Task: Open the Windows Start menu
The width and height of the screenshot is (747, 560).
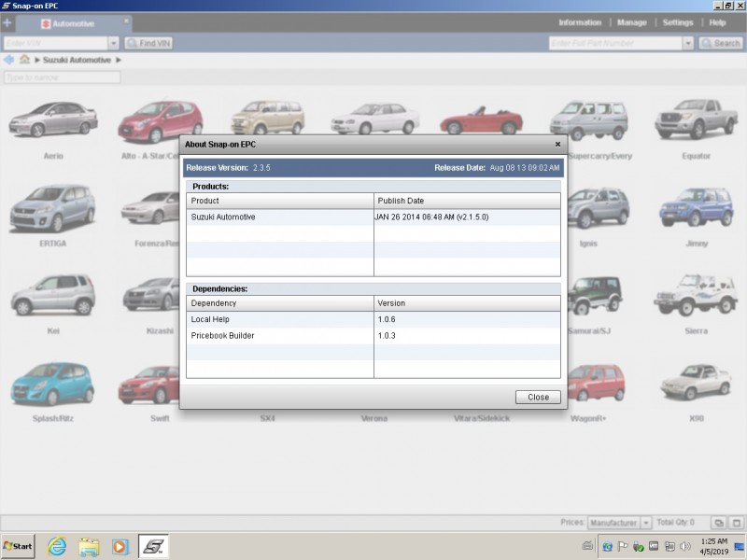Action: tap(18, 546)
